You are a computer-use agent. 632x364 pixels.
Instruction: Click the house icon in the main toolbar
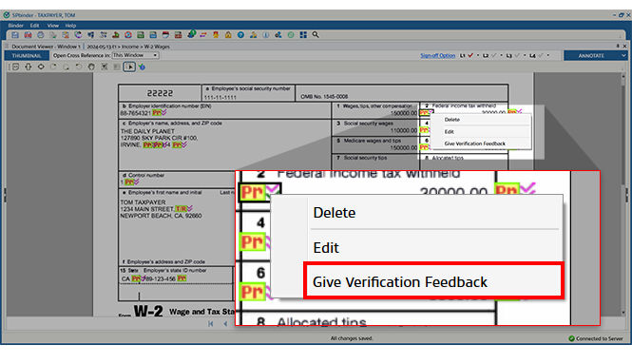click(x=228, y=35)
